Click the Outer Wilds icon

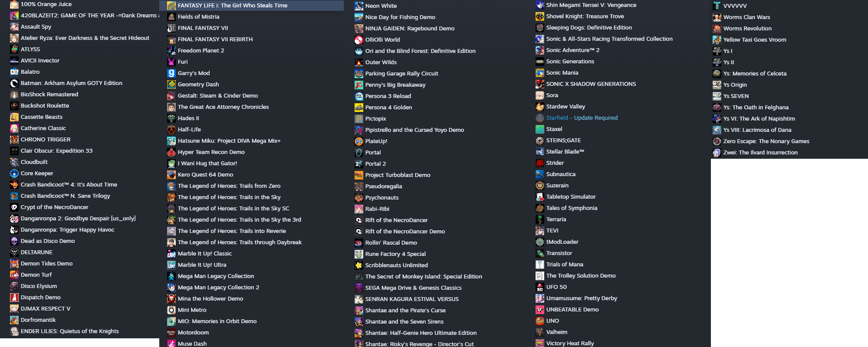click(x=359, y=62)
